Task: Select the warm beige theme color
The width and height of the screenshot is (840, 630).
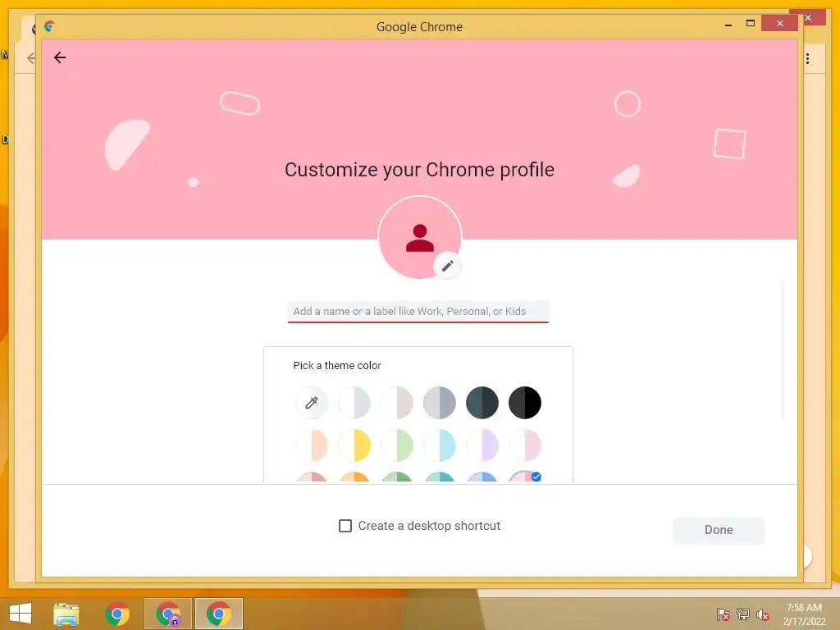Action: pos(397,402)
